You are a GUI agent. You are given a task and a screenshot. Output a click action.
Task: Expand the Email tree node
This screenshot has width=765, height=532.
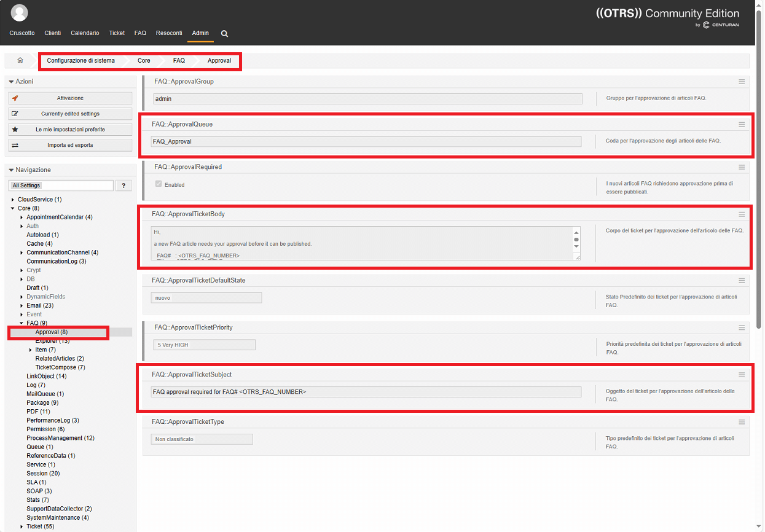click(22, 305)
